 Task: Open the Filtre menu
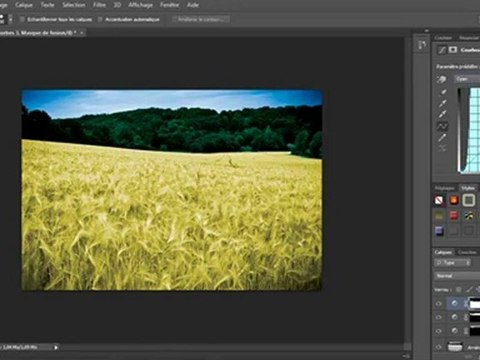99,5
